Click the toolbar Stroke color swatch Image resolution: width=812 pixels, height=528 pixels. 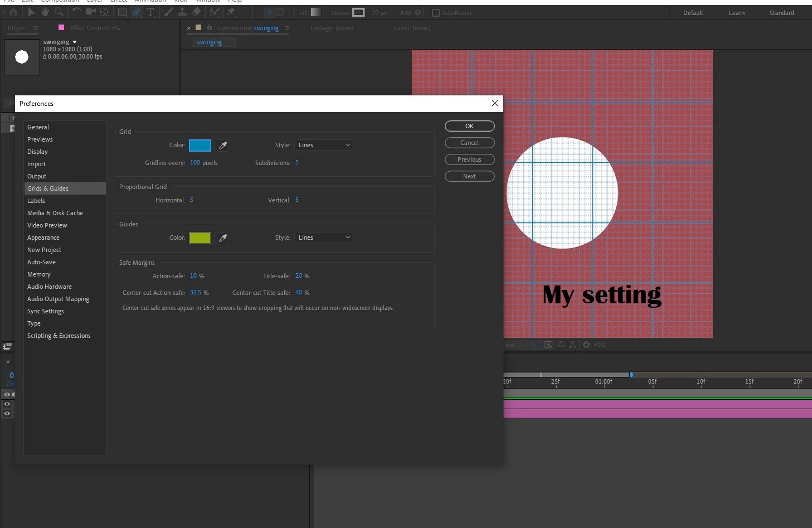click(x=359, y=12)
